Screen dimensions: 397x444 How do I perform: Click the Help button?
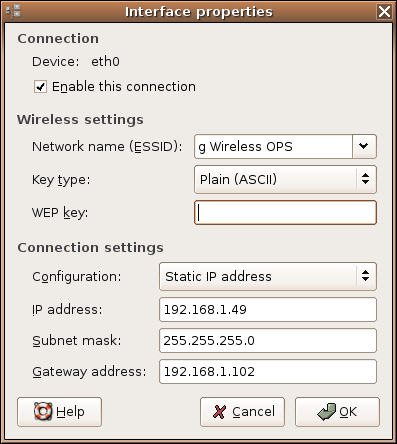coord(59,412)
